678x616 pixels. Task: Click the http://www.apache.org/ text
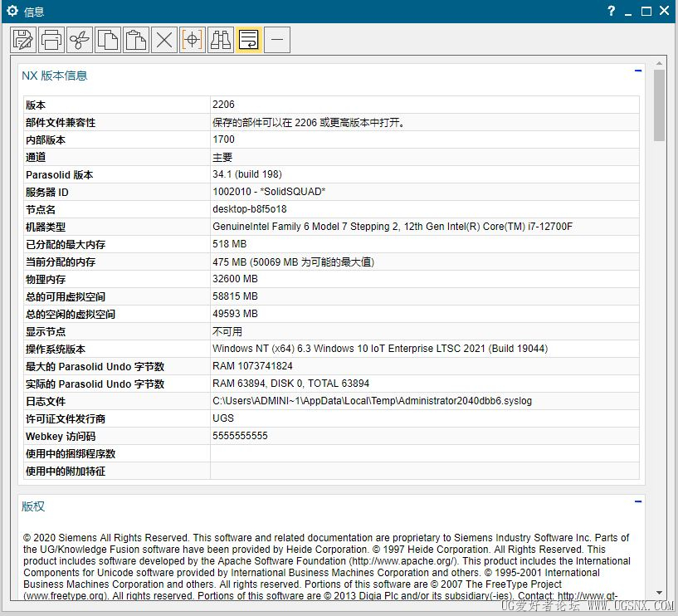[402, 561]
